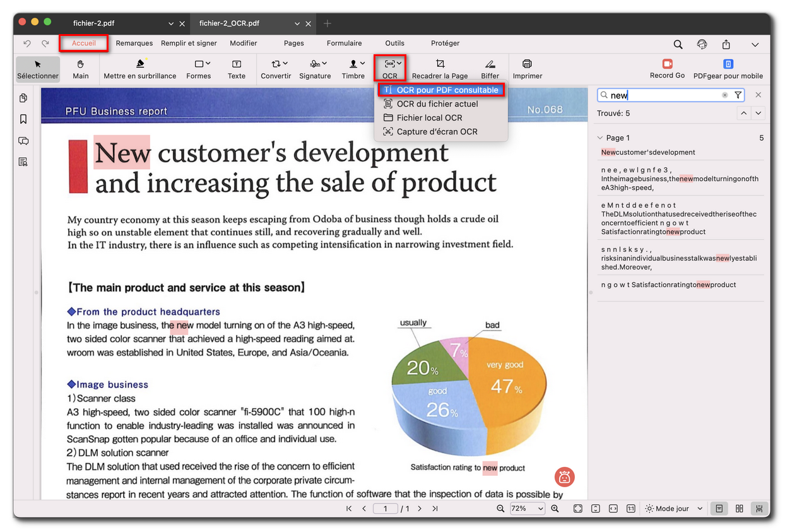Viewport: 785px width, 532px height.
Task: Switch to the Remarques tab
Action: pyautogui.click(x=134, y=44)
